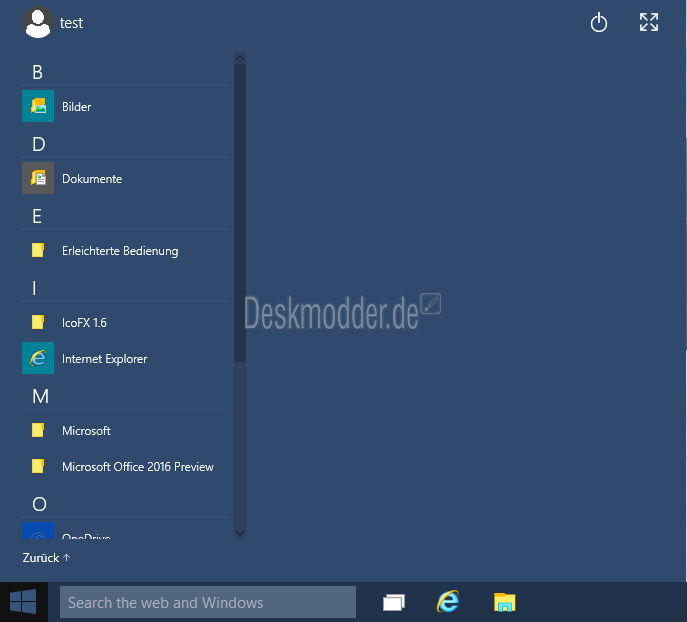Click the scroll down arrow of app list

point(240,533)
